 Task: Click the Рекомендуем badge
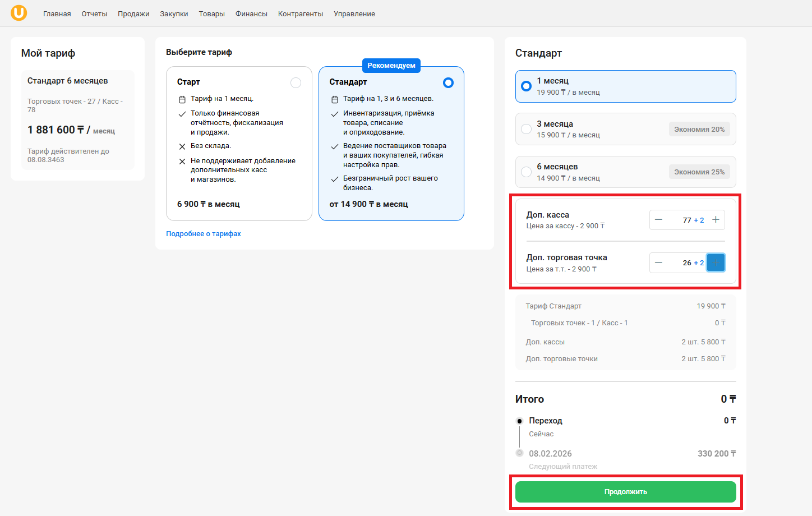tap(391, 66)
